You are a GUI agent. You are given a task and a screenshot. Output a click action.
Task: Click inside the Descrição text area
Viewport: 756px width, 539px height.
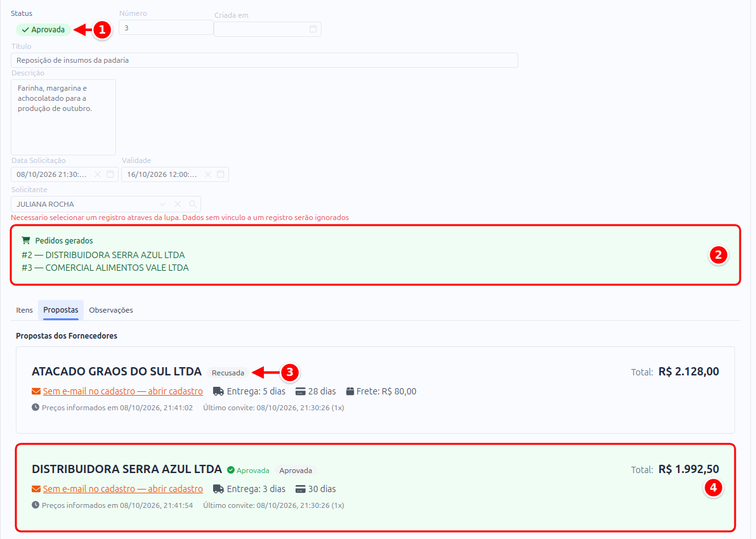pyautogui.click(x=63, y=117)
